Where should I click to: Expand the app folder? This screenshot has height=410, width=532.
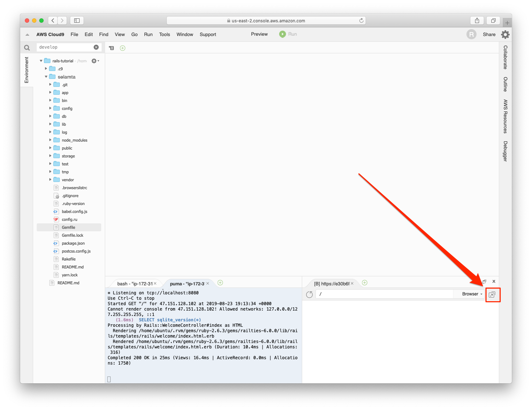click(50, 93)
